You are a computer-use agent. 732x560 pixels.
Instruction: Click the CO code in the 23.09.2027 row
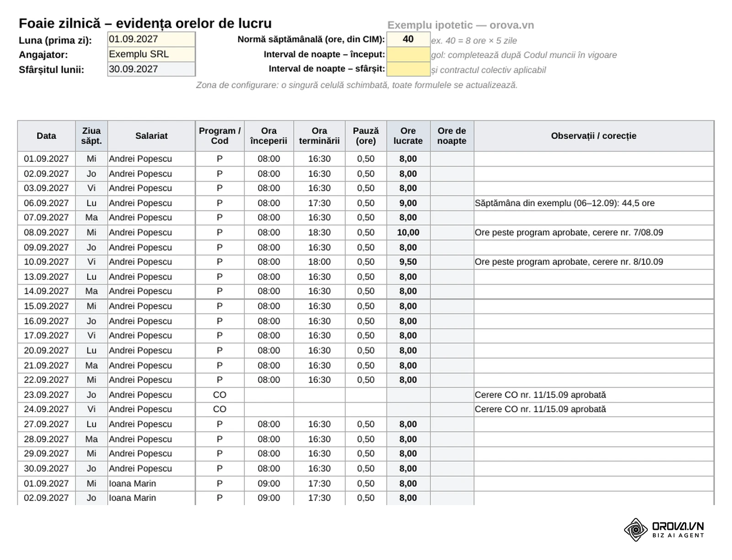coord(220,395)
